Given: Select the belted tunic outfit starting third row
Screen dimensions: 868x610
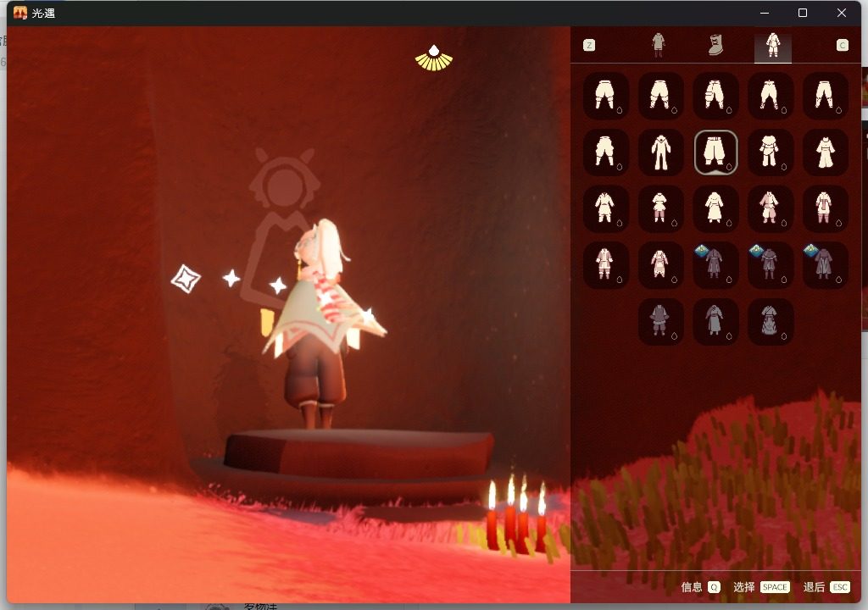Looking at the screenshot, I should point(605,208).
